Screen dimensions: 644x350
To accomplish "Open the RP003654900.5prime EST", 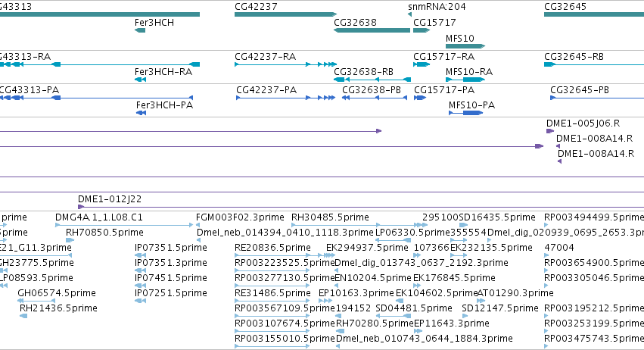I will pos(546,270).
